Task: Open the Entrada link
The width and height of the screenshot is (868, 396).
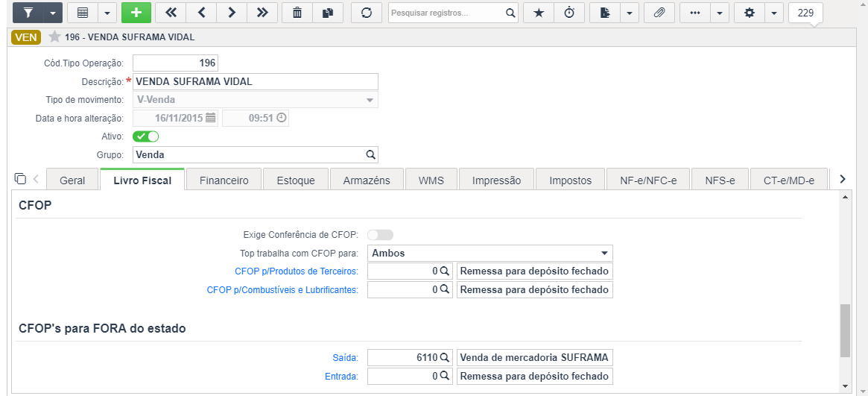Action: [341, 376]
